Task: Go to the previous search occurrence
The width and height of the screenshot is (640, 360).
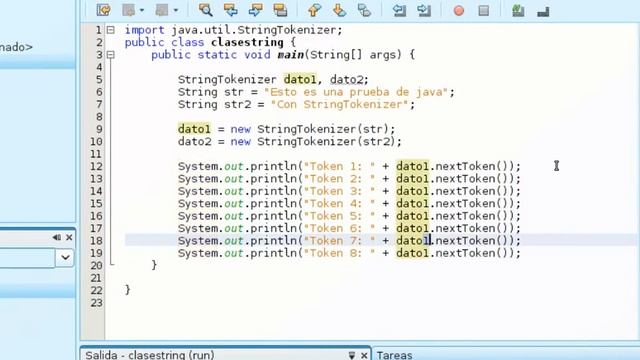Action: [231, 10]
